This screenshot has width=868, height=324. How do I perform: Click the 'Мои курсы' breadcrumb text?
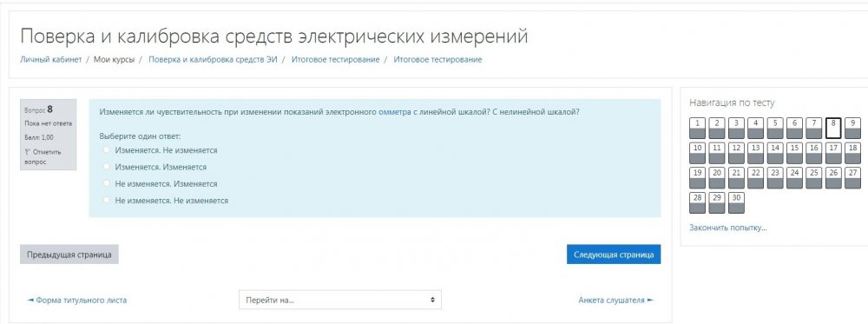[114, 59]
